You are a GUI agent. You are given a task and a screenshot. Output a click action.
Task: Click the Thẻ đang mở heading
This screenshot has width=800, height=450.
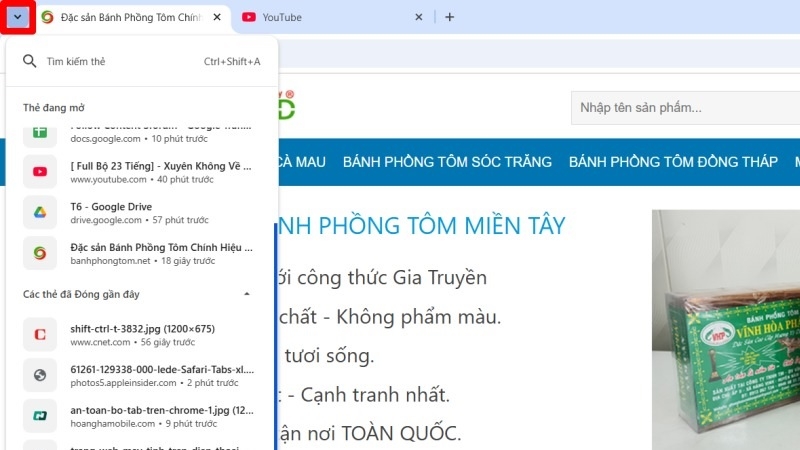point(54,108)
